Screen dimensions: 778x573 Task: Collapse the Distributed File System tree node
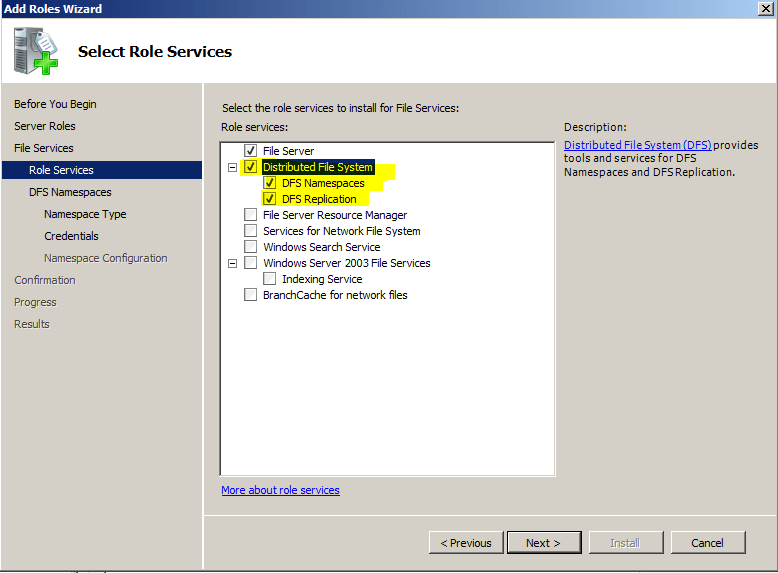pyautogui.click(x=232, y=167)
